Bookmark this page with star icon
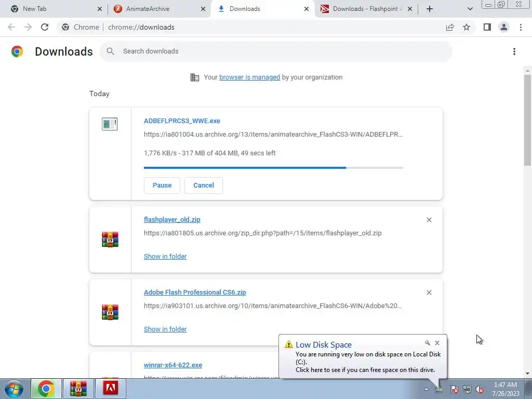The image size is (532, 399). (467, 27)
